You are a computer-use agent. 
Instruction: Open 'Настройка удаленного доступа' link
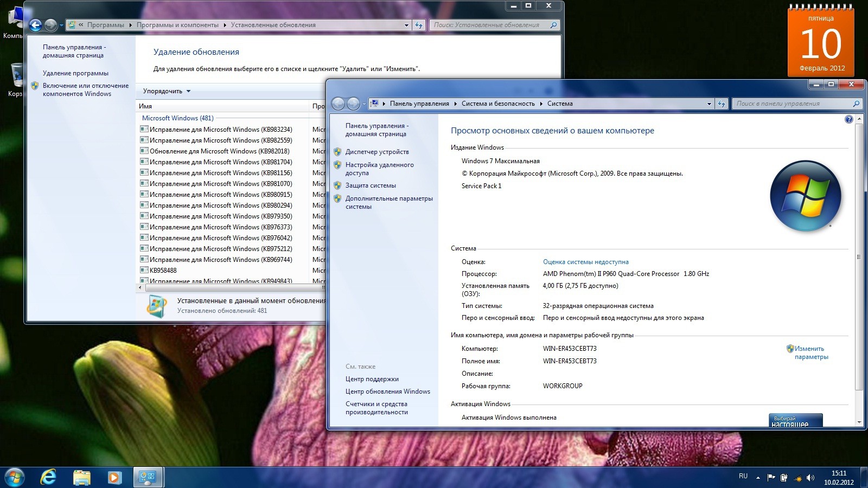[379, 169]
